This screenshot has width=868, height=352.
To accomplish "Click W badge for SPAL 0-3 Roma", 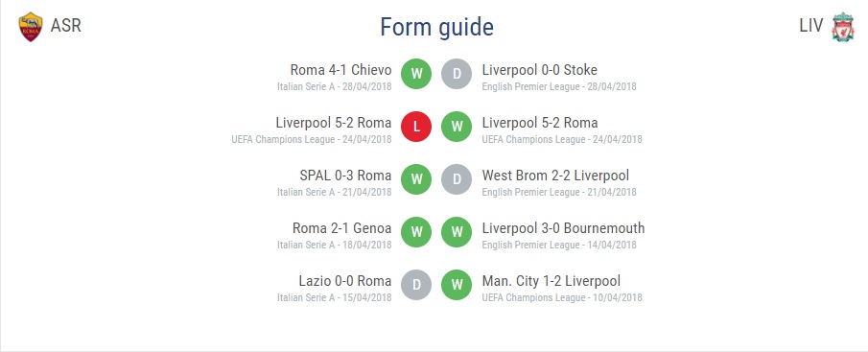I will click(416, 179).
